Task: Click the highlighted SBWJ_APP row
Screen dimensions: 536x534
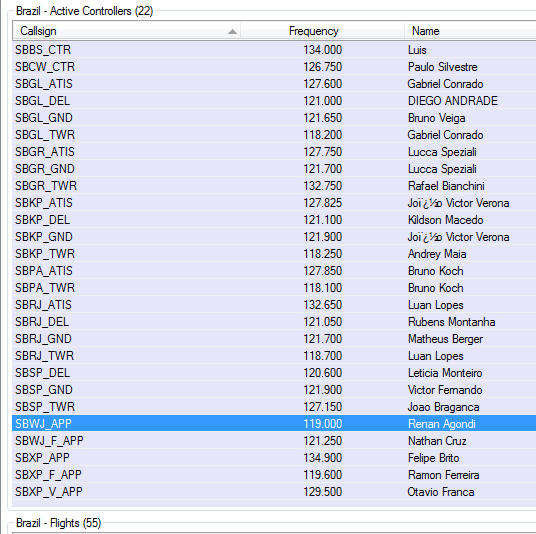Action: 274,424
